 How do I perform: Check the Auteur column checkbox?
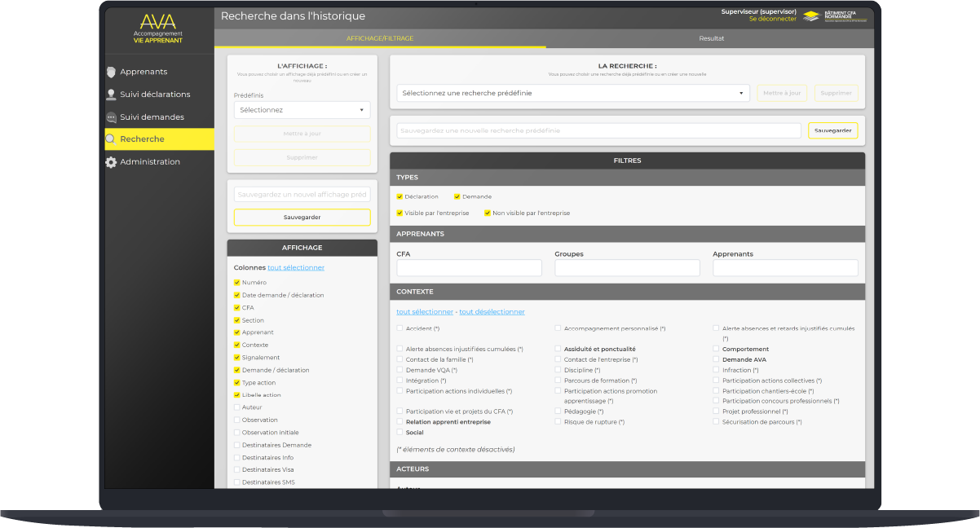coord(236,407)
